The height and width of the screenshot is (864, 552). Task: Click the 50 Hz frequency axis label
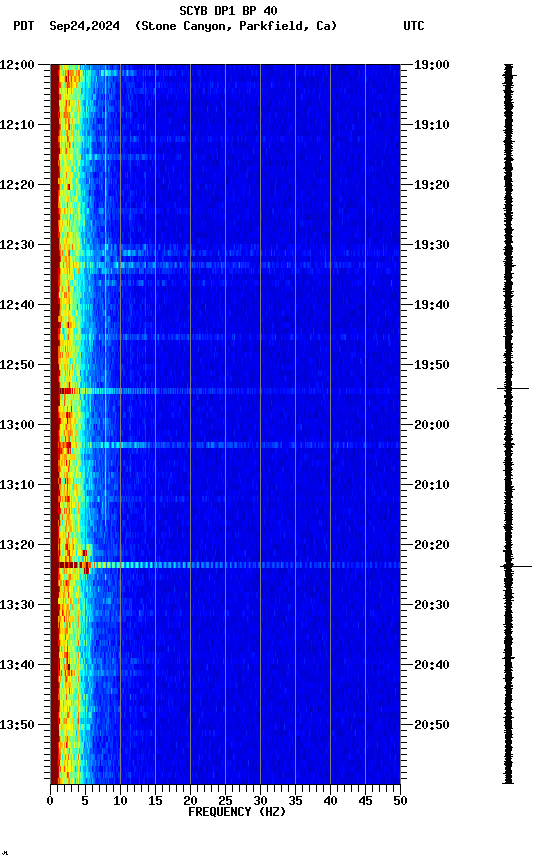[400, 802]
